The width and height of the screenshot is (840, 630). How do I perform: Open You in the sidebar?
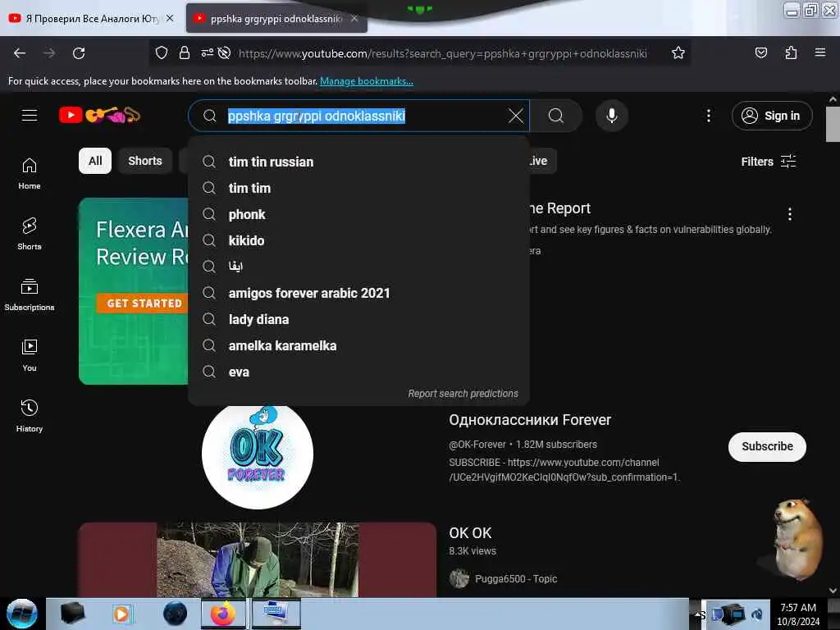pos(30,355)
